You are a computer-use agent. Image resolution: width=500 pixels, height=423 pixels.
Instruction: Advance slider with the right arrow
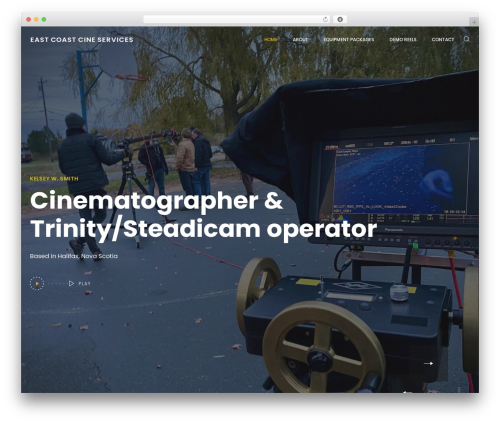pyautogui.click(x=428, y=363)
